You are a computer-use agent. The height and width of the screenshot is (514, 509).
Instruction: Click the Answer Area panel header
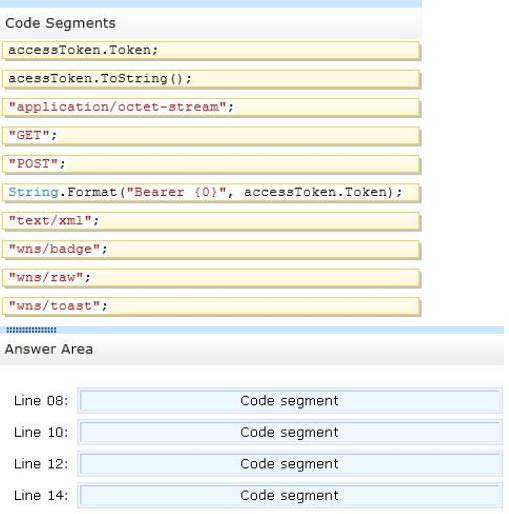click(x=252, y=349)
